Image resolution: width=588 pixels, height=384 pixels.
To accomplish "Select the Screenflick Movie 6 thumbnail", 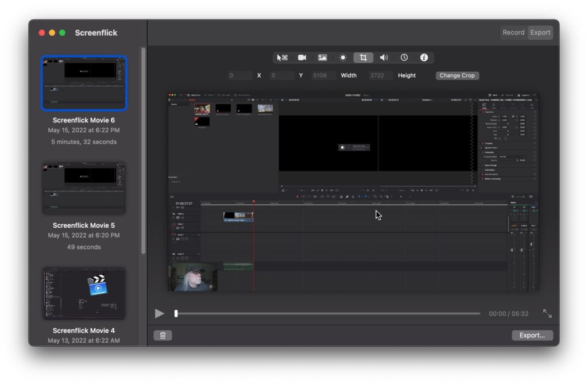I will 84,83.
